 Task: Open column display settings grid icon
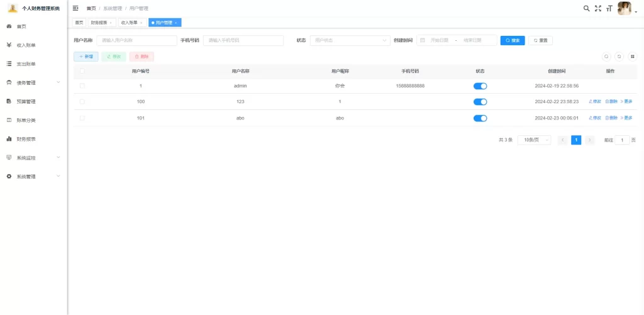(632, 56)
